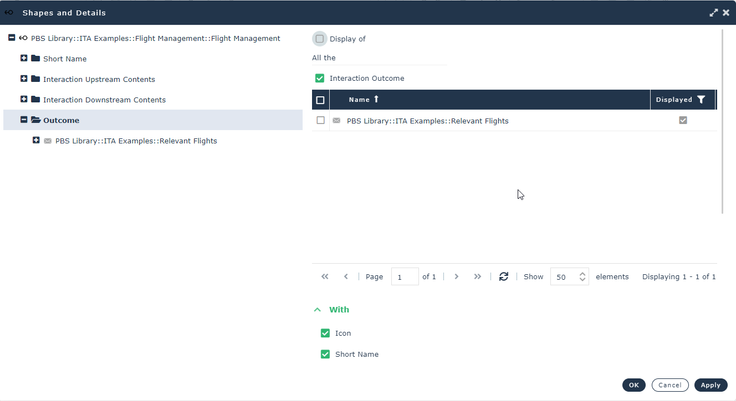This screenshot has height=401, width=736.
Task: Uncheck the Interaction Outcome checkbox
Action: tap(320, 78)
